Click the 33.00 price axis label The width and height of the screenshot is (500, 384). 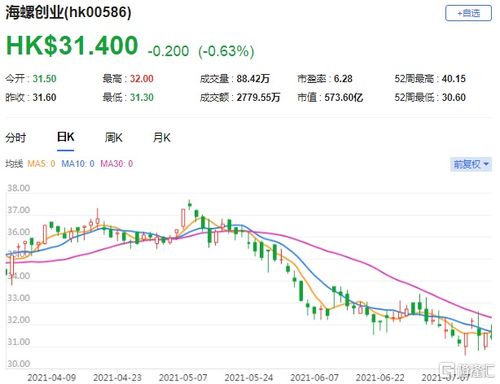point(19,298)
